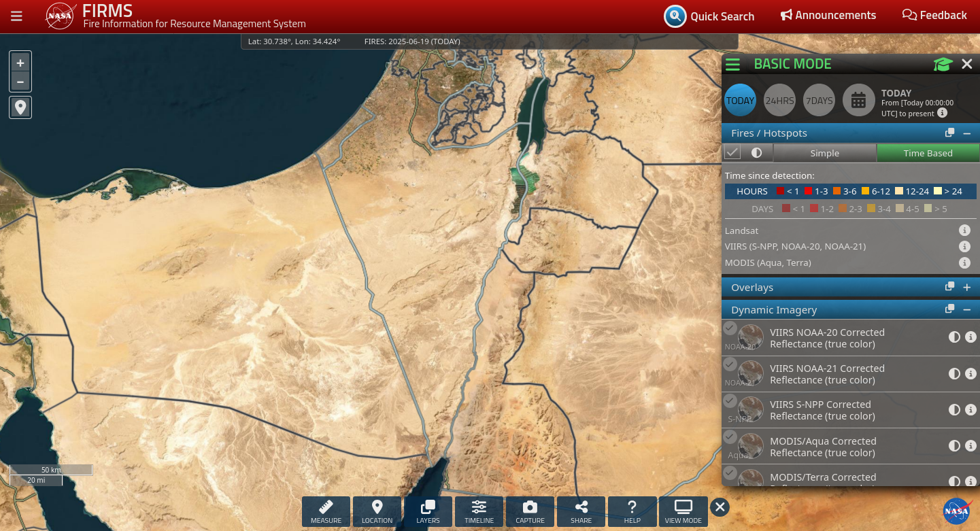
Task: Click the map location marker button
Action: point(20,107)
